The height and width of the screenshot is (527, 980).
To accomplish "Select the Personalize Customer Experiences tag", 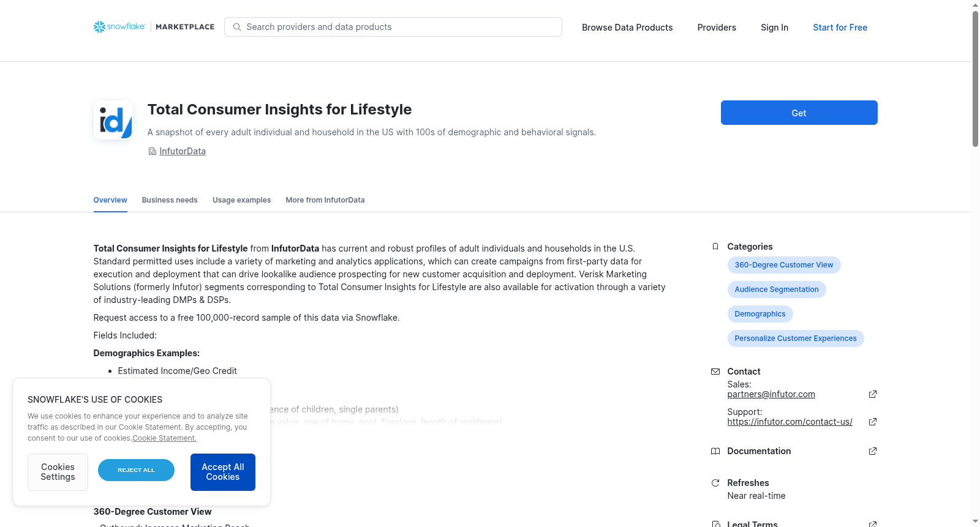I will pyautogui.click(x=796, y=338).
